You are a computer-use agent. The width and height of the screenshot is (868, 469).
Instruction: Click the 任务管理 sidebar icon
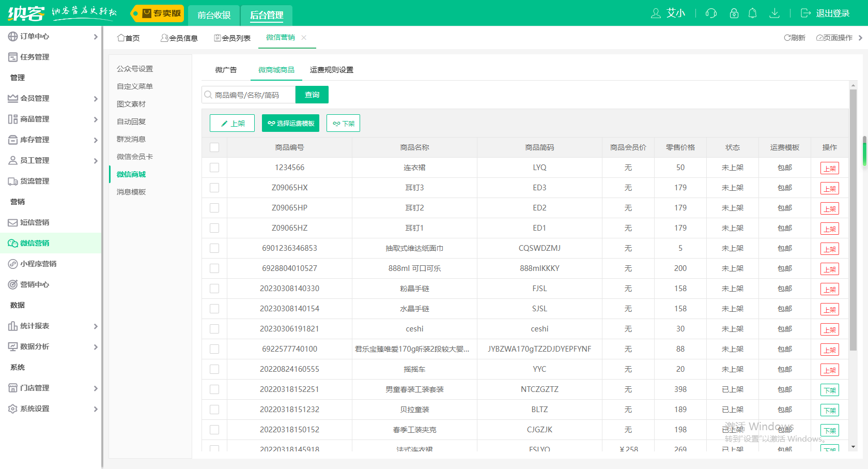pos(13,57)
